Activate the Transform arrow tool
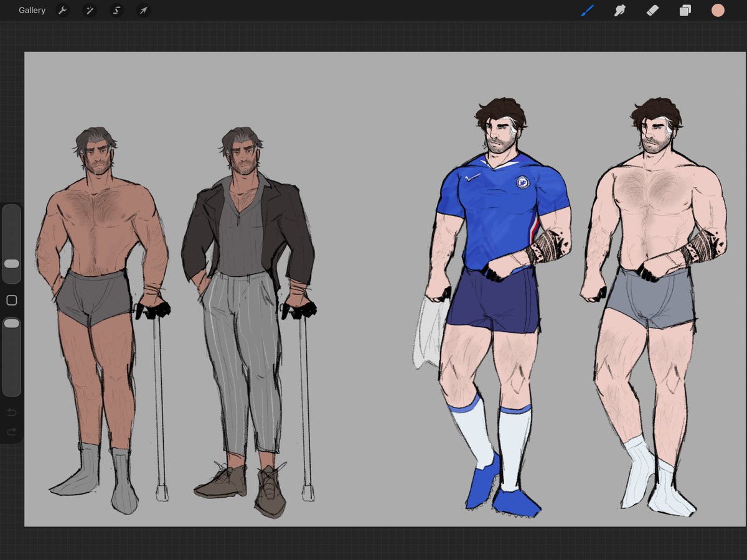Viewport: 747px width, 560px height. point(143,11)
